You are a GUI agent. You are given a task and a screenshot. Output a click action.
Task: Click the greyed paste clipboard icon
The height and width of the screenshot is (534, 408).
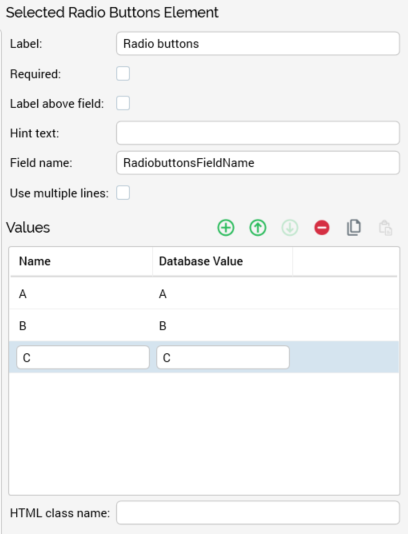[x=386, y=228]
